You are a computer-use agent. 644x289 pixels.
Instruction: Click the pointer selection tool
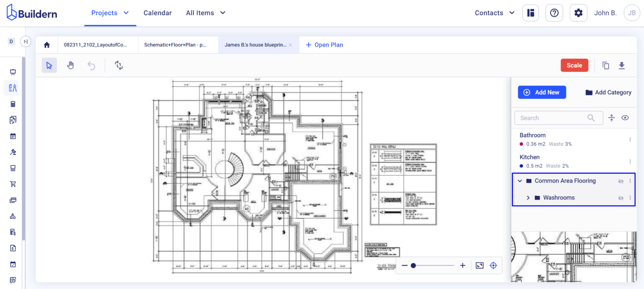pos(49,65)
